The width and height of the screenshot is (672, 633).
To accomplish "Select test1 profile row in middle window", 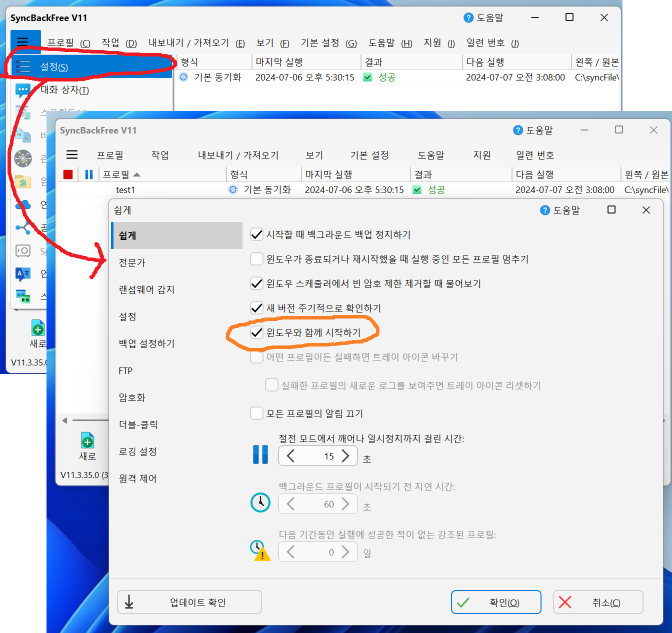I will [364, 190].
